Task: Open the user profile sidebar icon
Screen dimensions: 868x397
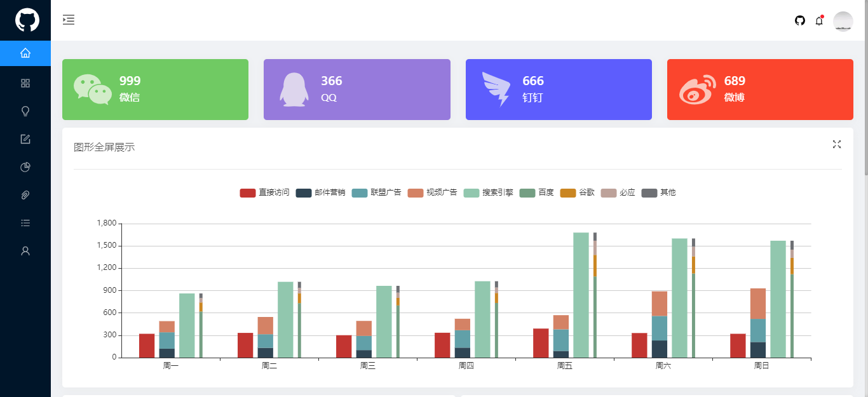Action: tap(25, 251)
